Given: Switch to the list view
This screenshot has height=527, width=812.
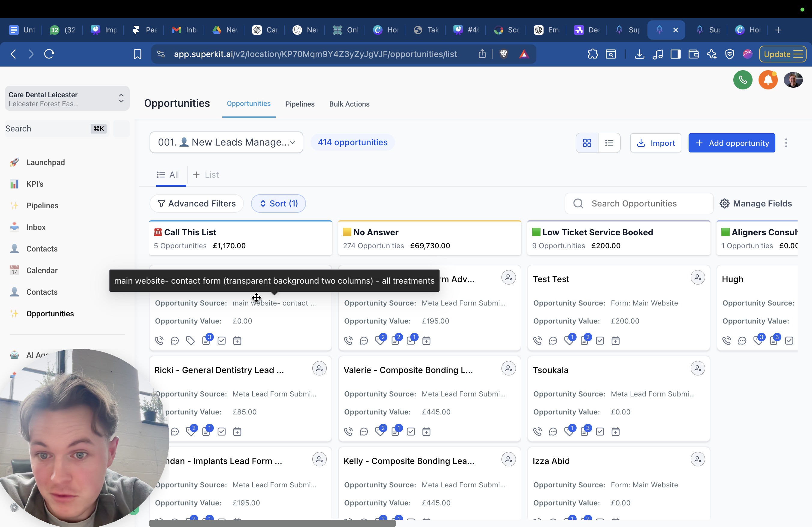Looking at the screenshot, I should coord(609,143).
